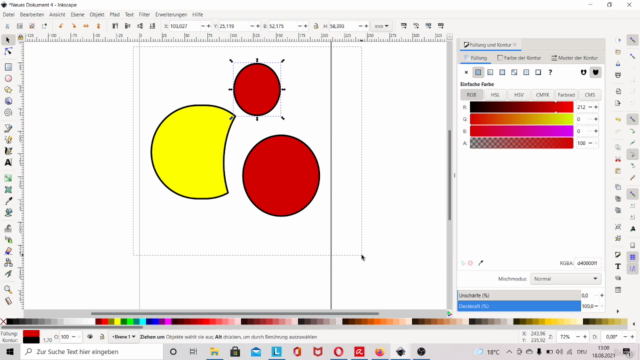Image resolution: width=640 pixels, height=360 pixels.
Task: Open the Ebene 1 layer dropdown
Action: click(124, 337)
